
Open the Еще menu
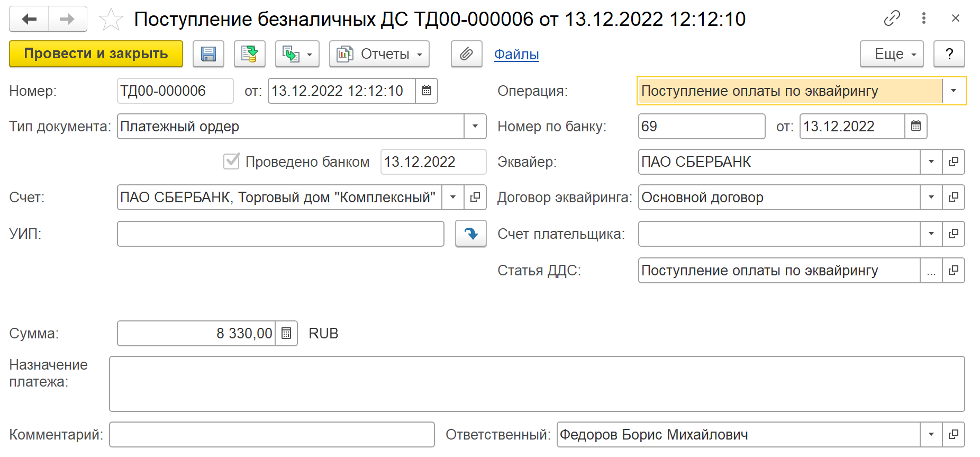(891, 54)
